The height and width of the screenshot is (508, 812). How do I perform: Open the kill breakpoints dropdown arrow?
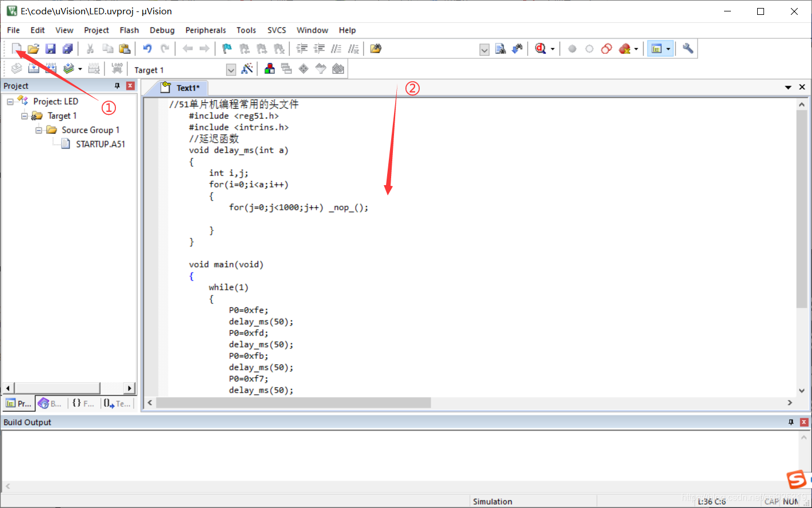[636, 49]
